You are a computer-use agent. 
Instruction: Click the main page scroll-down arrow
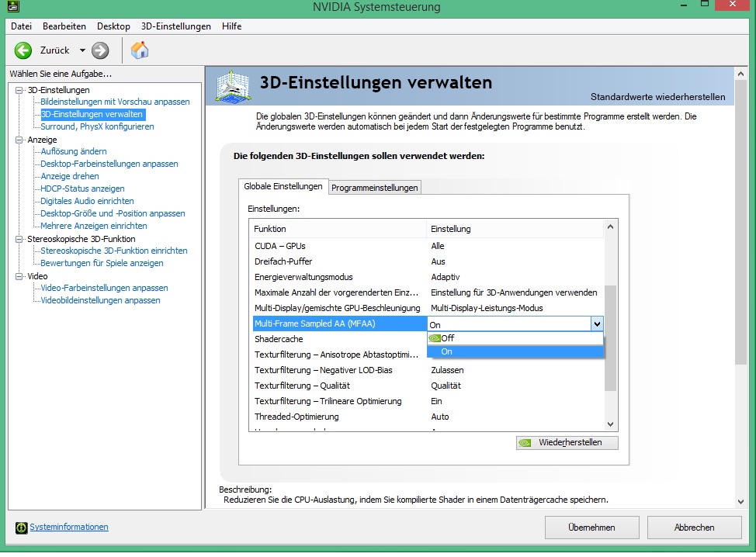(741, 502)
